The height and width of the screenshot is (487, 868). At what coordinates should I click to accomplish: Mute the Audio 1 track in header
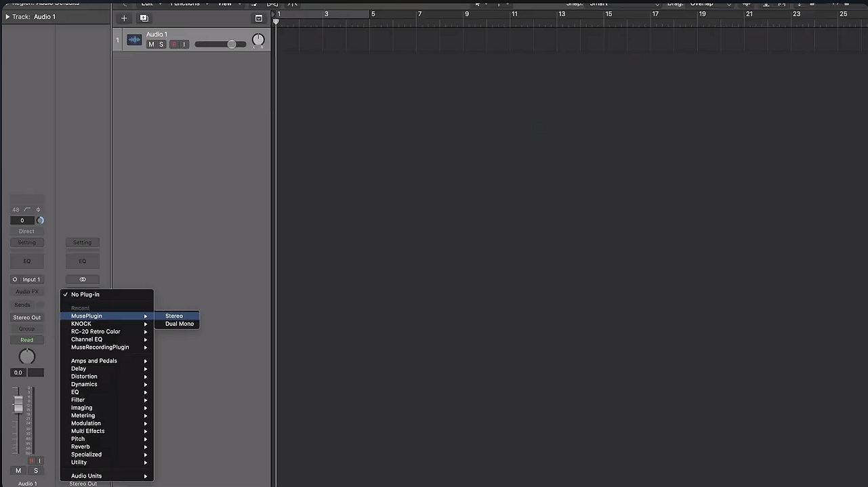tap(151, 45)
